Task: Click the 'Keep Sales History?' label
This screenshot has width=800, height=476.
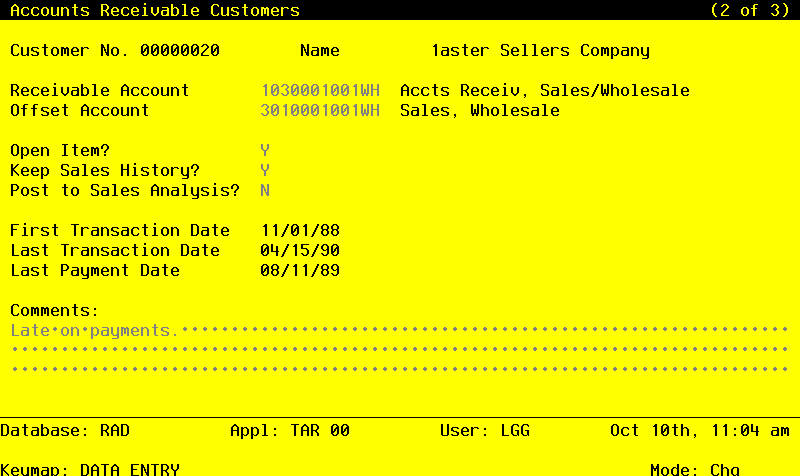Action: tap(105, 170)
